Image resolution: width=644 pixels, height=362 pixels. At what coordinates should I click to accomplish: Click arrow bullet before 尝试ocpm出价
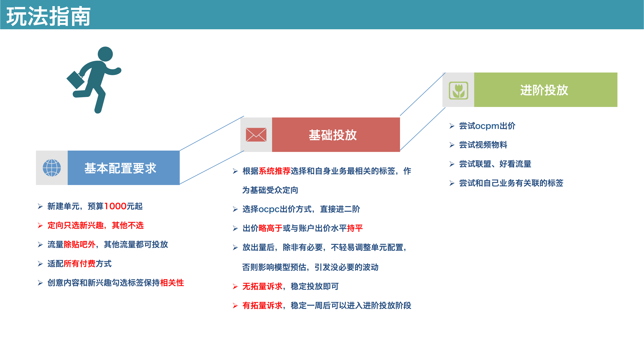(x=452, y=126)
